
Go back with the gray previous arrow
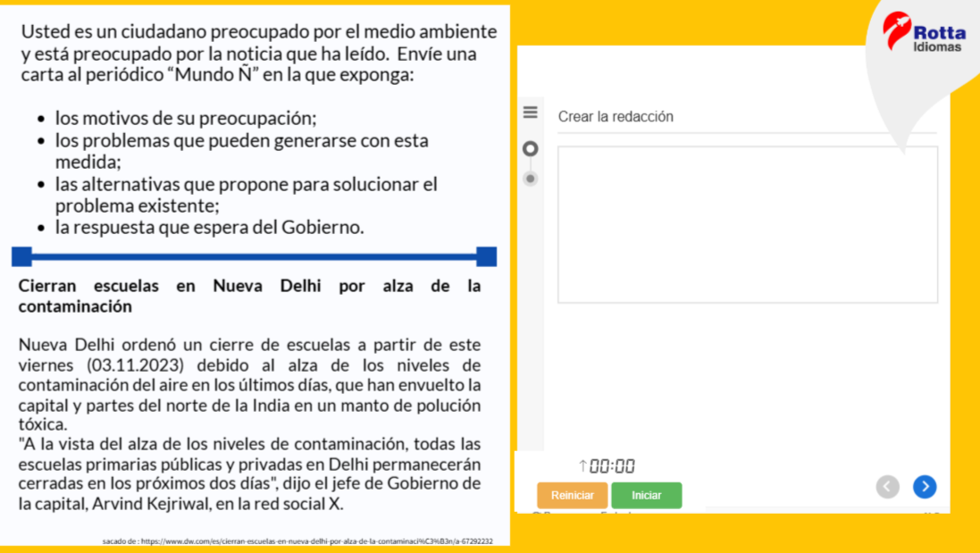click(x=887, y=486)
